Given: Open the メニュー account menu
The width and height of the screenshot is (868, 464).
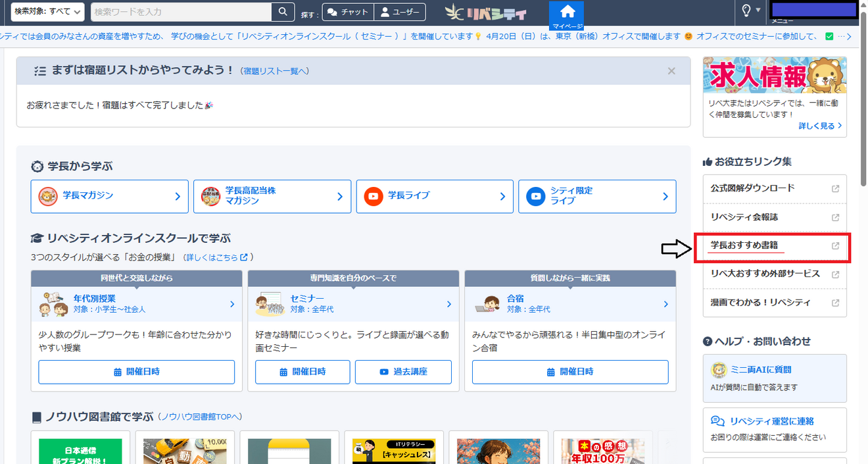Looking at the screenshot, I should [x=814, y=13].
